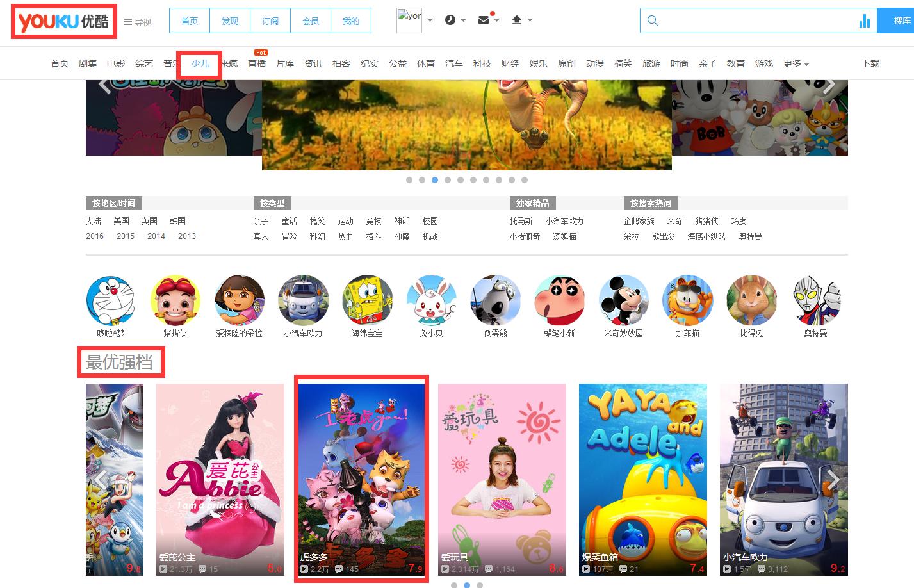
Task: Show previous 最优强档 posters arrow
Action: click(x=99, y=479)
